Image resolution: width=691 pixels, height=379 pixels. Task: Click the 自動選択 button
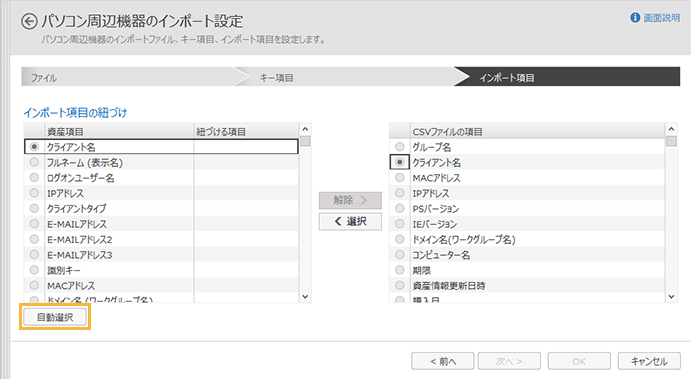(55, 317)
